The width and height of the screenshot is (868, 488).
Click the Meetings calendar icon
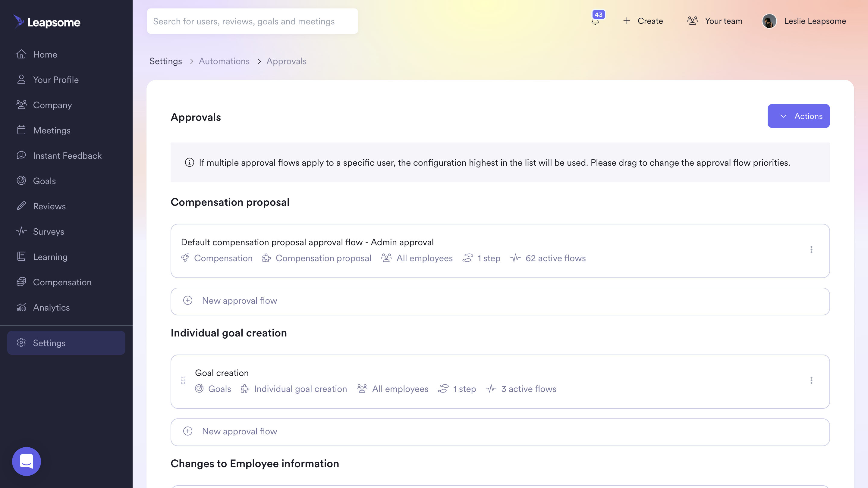[x=21, y=130]
